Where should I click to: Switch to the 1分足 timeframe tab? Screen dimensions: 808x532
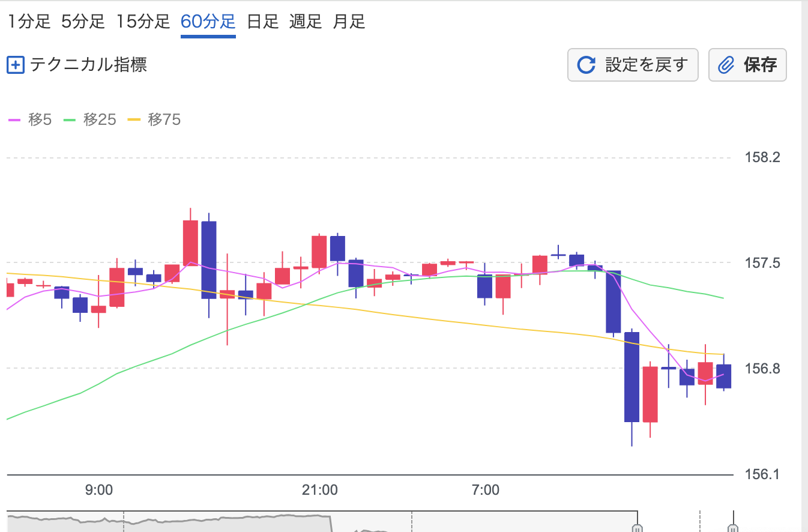click(29, 22)
